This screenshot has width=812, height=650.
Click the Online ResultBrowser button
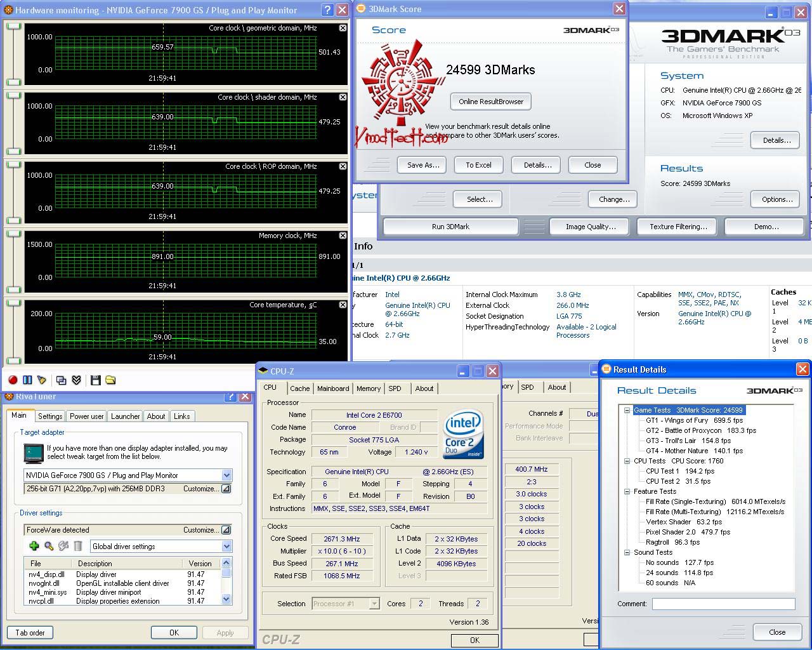point(491,102)
